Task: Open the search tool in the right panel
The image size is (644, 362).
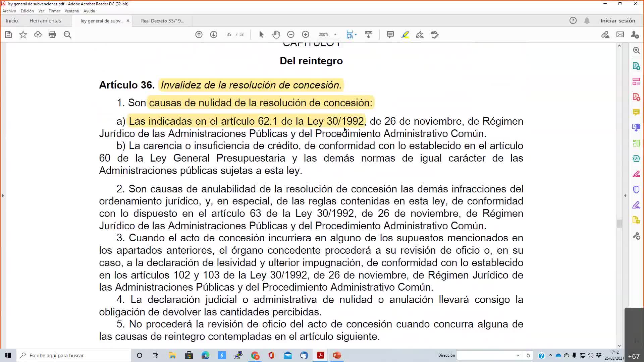Action: (636, 50)
